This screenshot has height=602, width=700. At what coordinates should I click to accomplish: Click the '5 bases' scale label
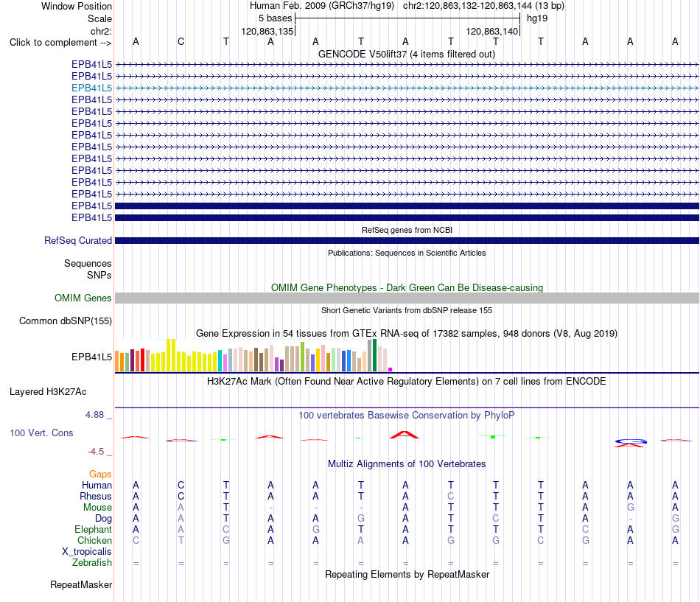[x=275, y=18]
